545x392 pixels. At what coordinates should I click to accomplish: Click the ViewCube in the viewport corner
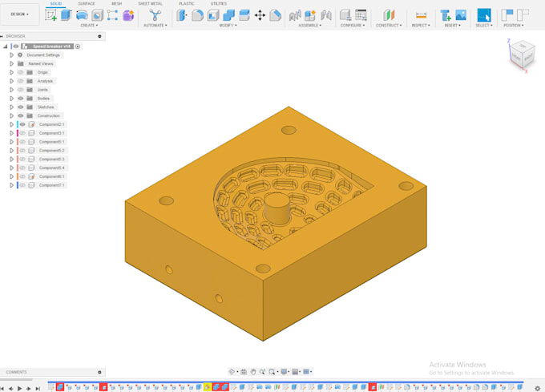coord(522,55)
